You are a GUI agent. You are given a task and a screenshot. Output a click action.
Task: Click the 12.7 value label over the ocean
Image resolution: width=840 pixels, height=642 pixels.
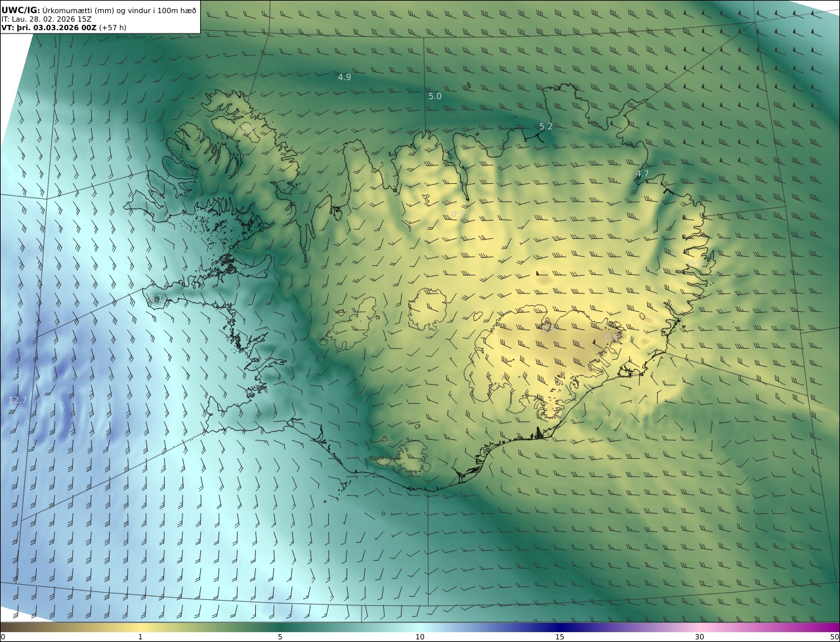18,400
